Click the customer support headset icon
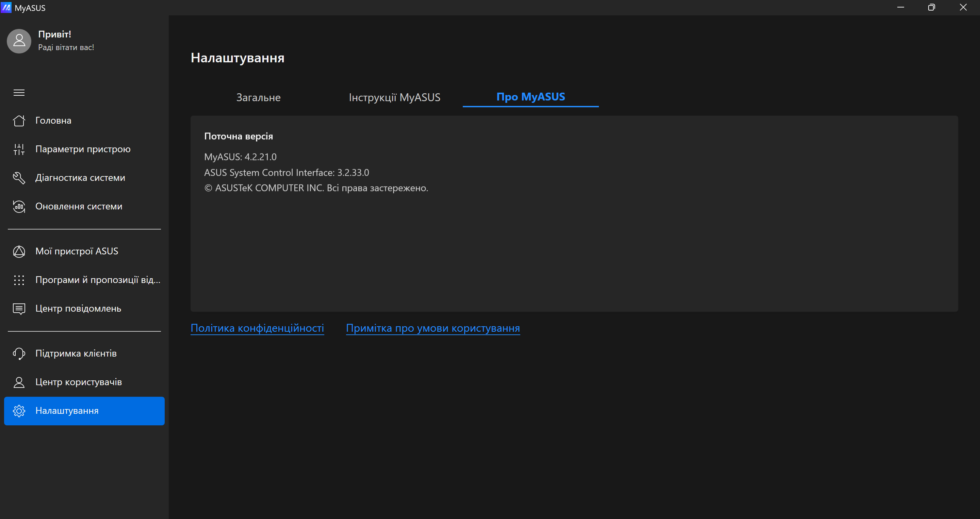This screenshot has height=519, width=980. click(19, 353)
